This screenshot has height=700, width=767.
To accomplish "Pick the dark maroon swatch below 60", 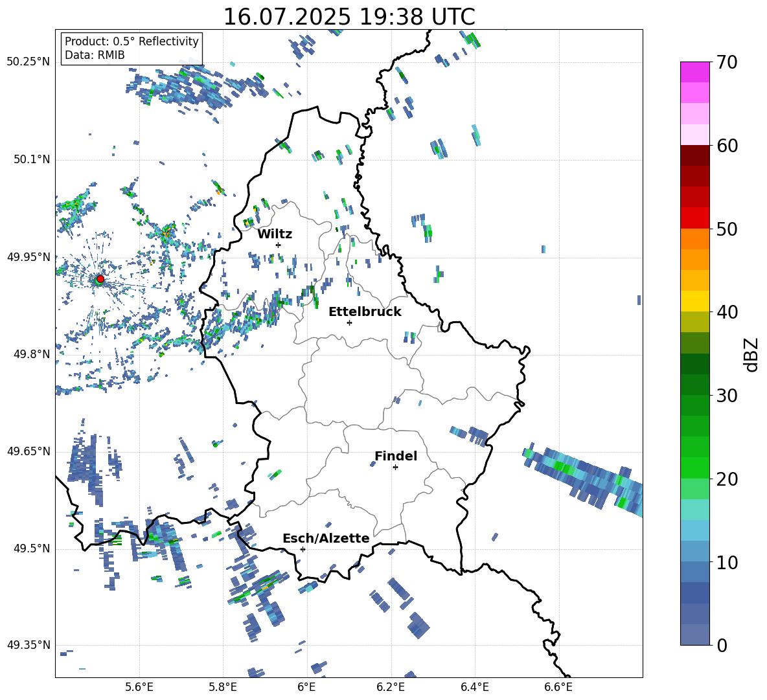I will tap(694, 155).
